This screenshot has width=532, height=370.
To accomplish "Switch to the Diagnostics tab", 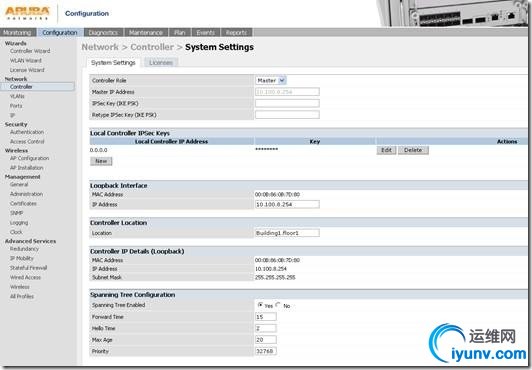I will tap(103, 33).
